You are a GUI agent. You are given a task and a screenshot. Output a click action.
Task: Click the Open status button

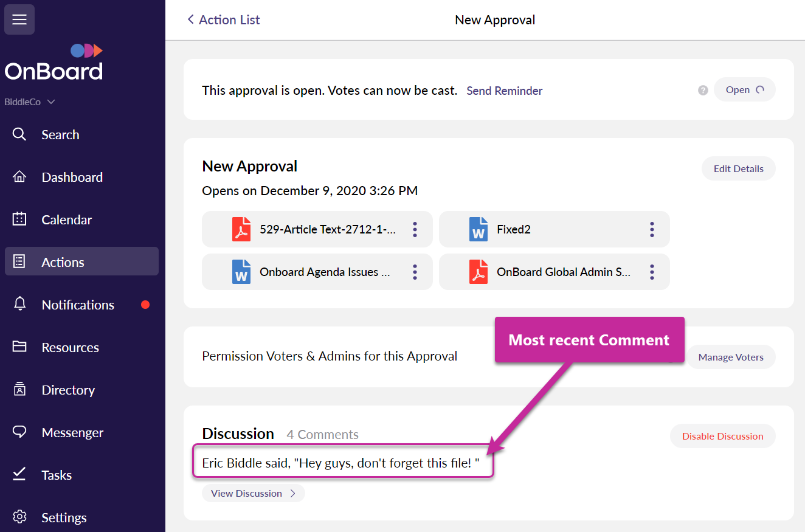(x=744, y=89)
